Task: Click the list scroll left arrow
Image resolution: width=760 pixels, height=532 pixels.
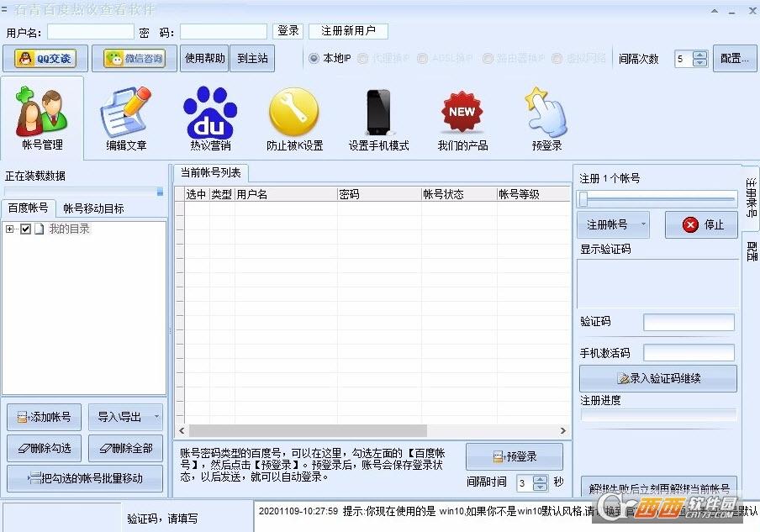Action: tap(182, 431)
